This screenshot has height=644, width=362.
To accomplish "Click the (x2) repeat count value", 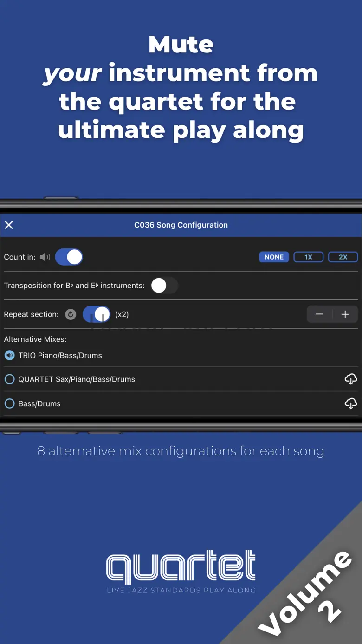I will (122, 314).
